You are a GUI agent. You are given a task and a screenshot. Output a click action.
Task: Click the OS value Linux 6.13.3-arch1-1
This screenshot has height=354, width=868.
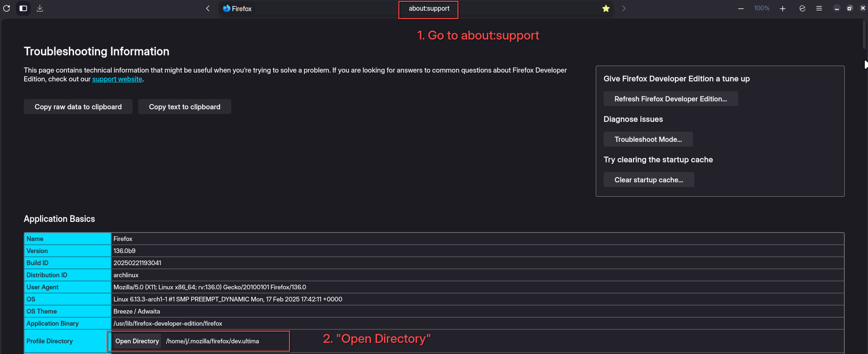click(228, 299)
